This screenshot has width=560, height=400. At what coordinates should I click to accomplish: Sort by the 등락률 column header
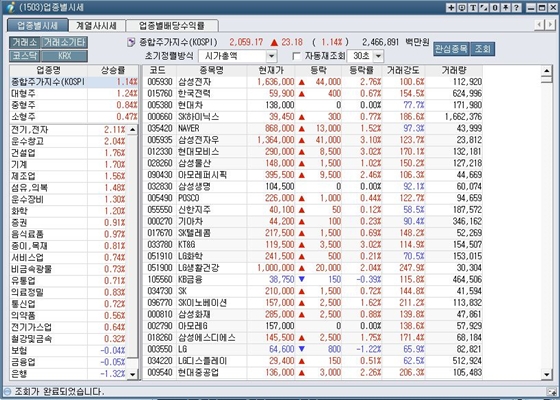tap(361, 70)
